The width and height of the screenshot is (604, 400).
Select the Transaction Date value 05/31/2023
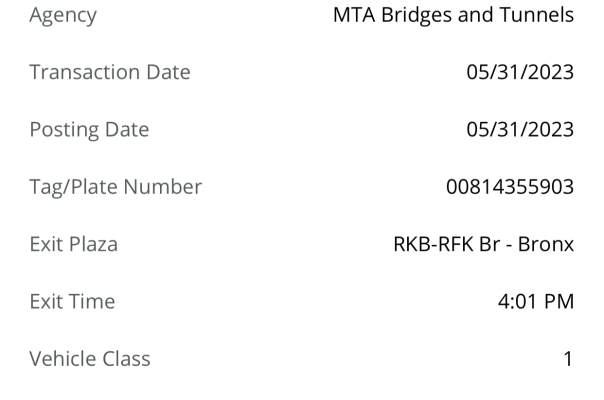click(520, 72)
